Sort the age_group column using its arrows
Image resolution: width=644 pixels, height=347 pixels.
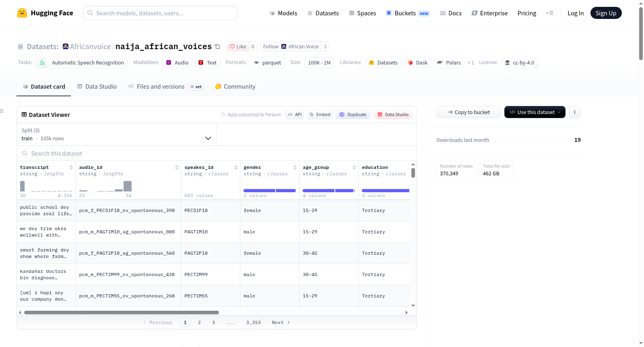click(x=354, y=167)
